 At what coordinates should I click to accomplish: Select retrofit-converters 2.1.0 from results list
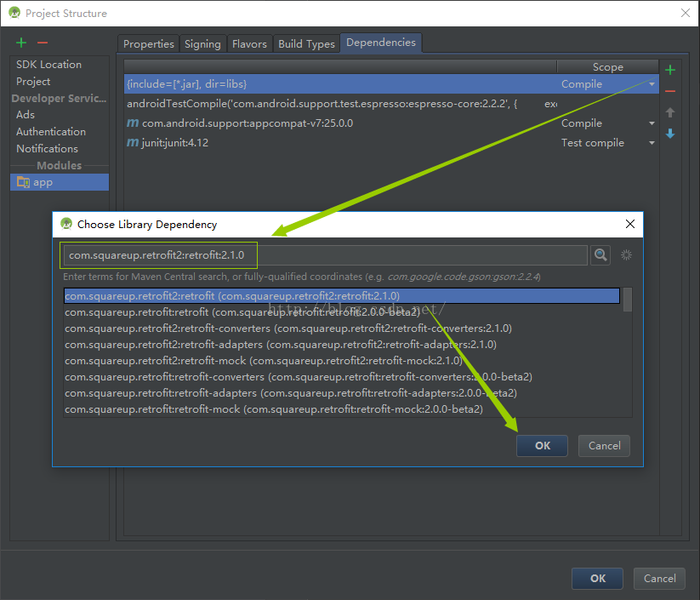287,329
